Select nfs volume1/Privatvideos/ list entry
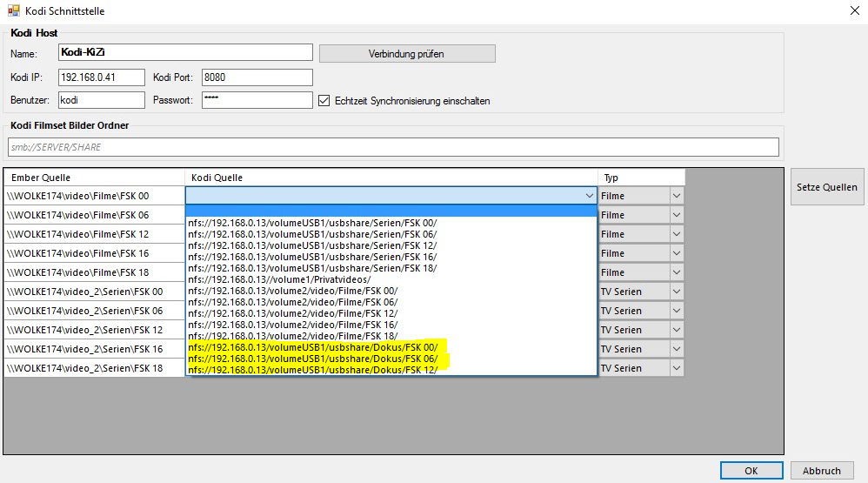This screenshot has width=868, height=483. (x=391, y=279)
